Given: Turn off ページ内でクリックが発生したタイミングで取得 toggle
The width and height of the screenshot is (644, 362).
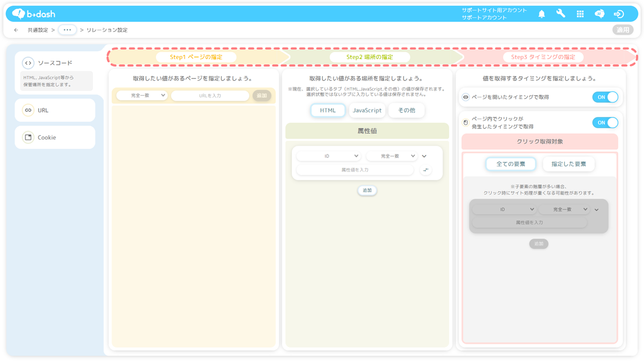Looking at the screenshot, I should click(x=605, y=123).
